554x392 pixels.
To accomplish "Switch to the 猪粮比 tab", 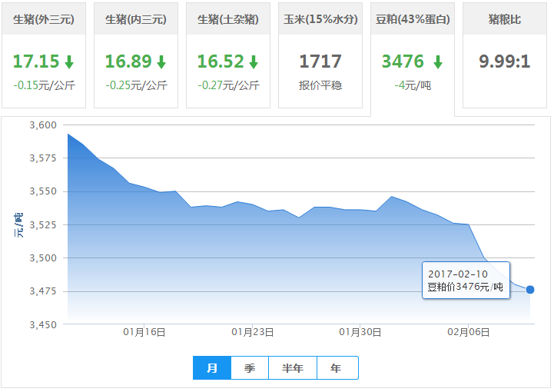I will [x=505, y=55].
